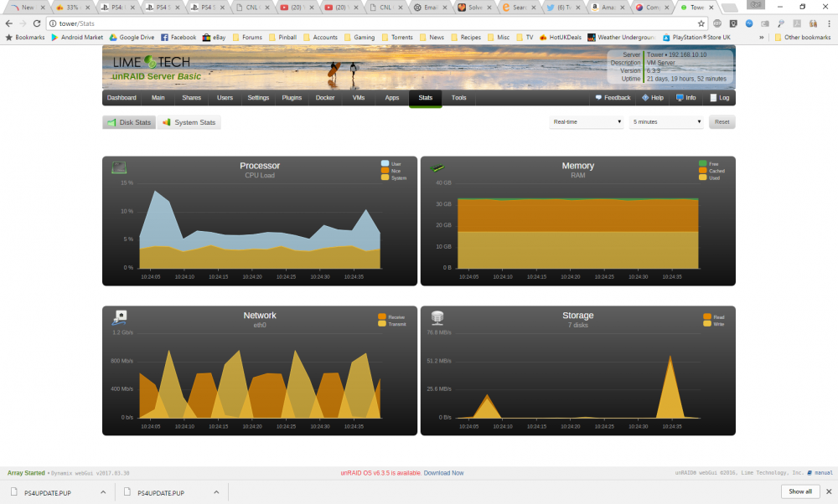Click the Memory RAM stick icon
Viewport: 838px width, 504px height.
(437, 168)
